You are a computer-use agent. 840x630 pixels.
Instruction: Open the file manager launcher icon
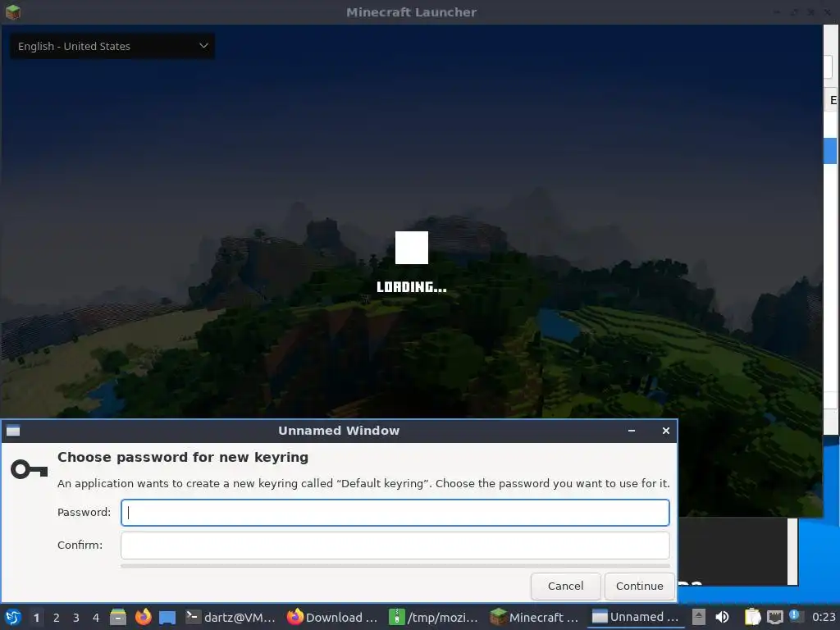pos(118,617)
